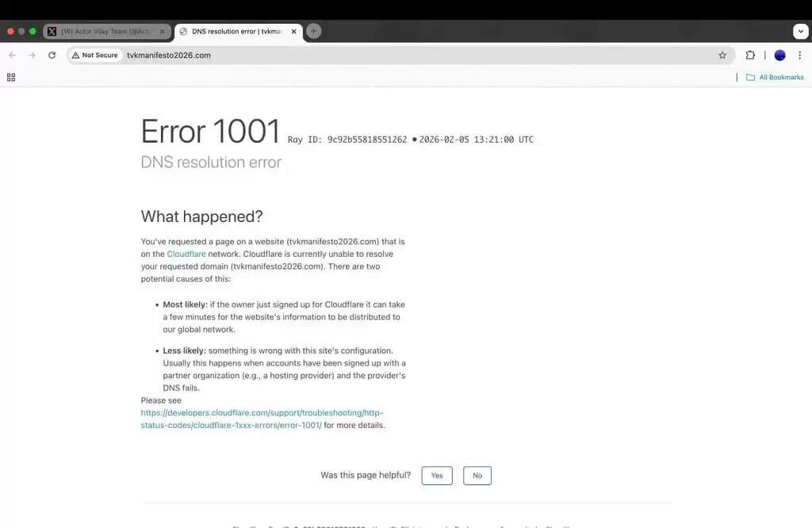812x528 pixels.
Task: Click the reload page icon
Action: [52, 55]
